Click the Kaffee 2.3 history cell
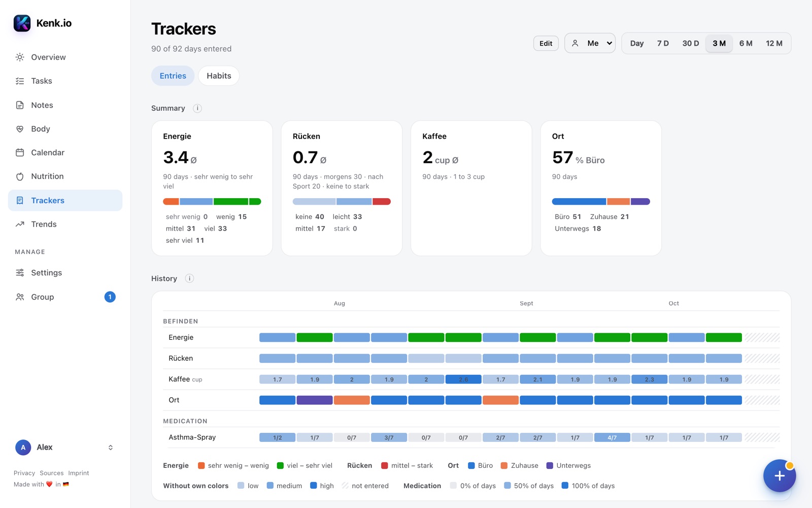This screenshot has width=812, height=508. (649, 379)
